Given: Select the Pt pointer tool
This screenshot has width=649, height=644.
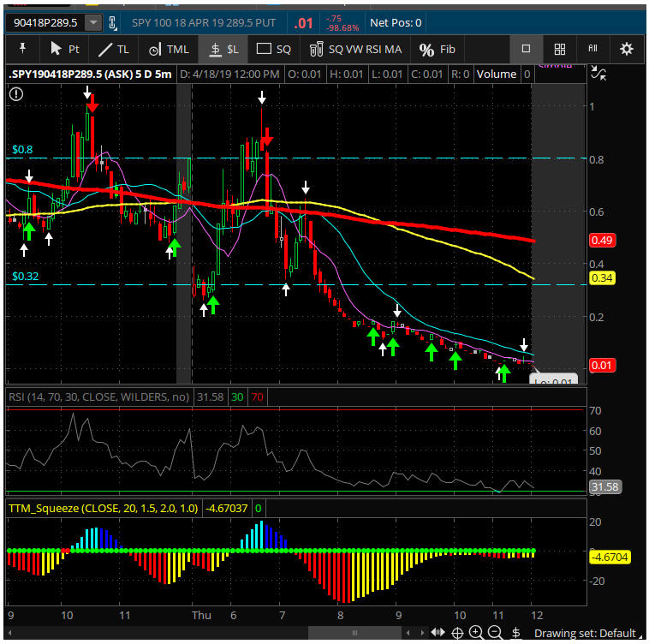Looking at the screenshot, I should [64, 49].
